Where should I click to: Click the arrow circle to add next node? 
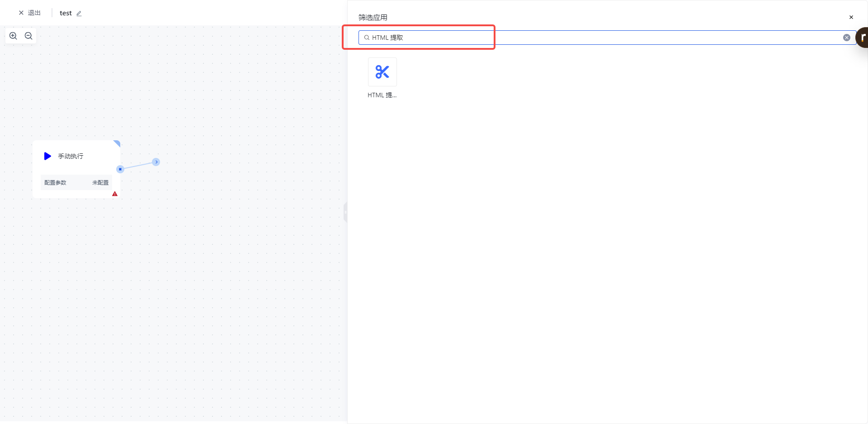[156, 162]
